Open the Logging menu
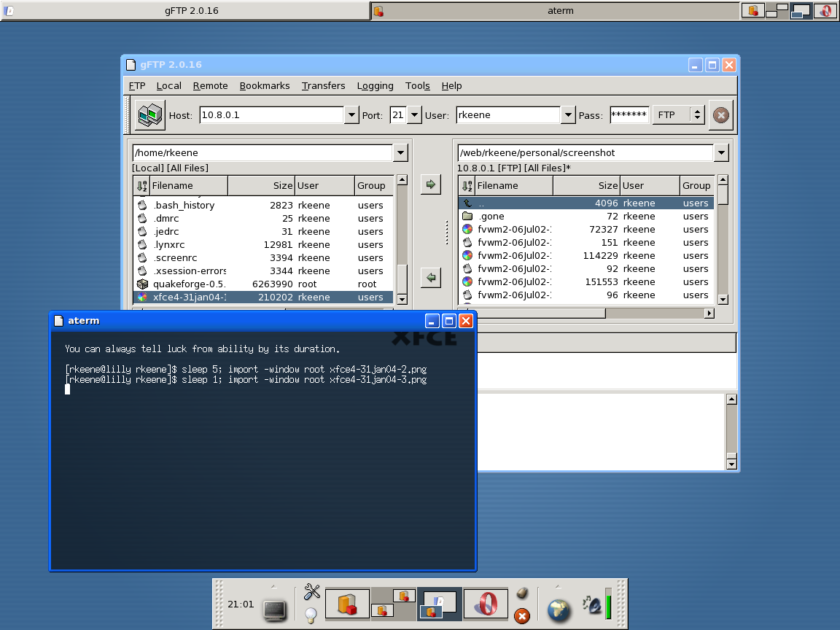Image resolution: width=840 pixels, height=630 pixels. [x=375, y=86]
